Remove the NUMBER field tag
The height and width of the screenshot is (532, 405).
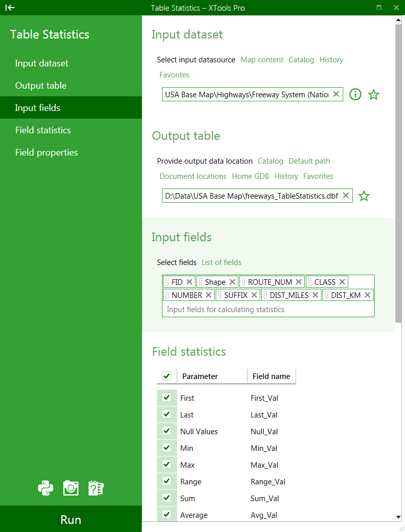[209, 295]
